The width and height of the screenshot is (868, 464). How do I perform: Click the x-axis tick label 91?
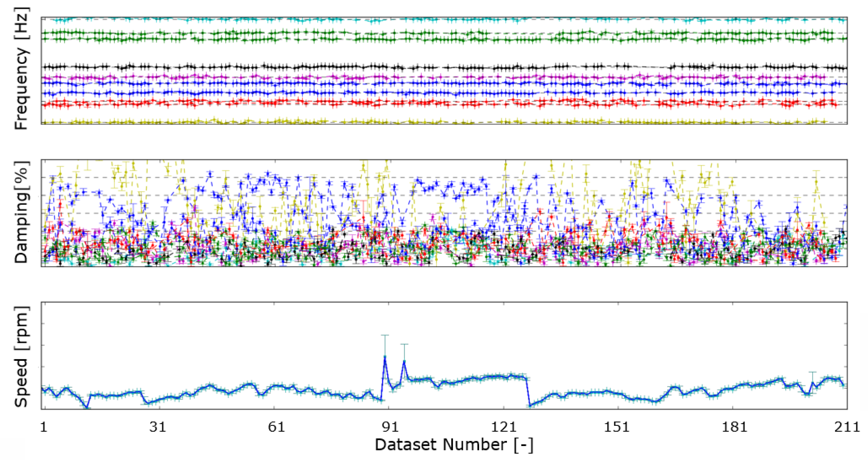tap(390, 427)
